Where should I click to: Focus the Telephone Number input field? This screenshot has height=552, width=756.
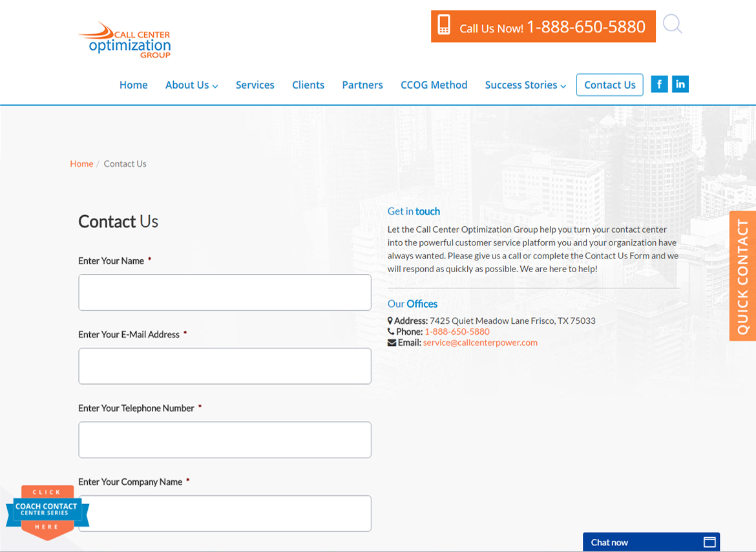coord(225,440)
